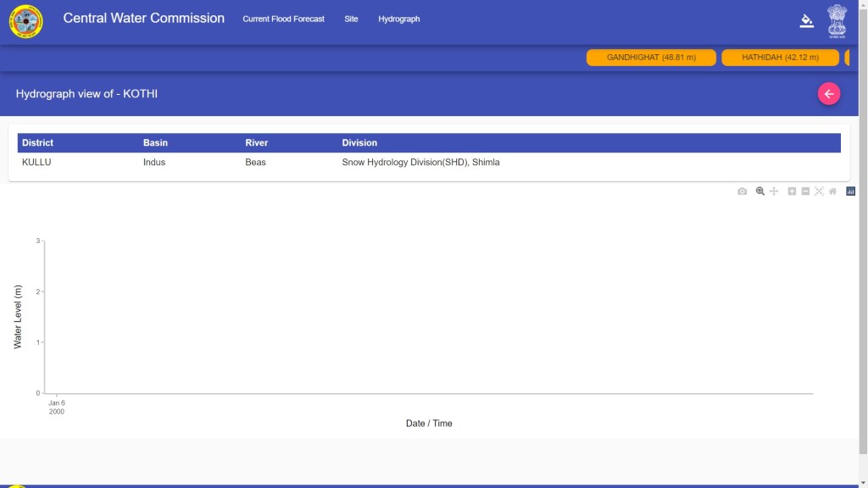
Task: Click the Central Water Commission title
Action: click(143, 18)
